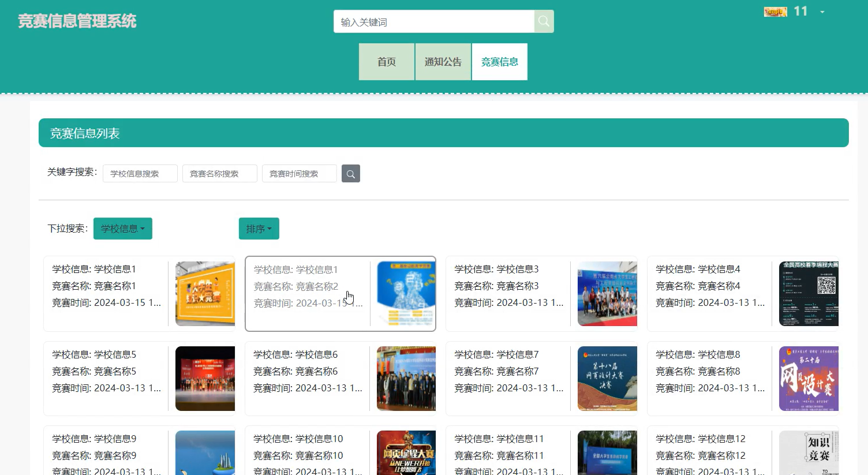This screenshot has height=475, width=868.
Task: Open thumbnail image of 竞赛名称11 card
Action: tap(607, 453)
